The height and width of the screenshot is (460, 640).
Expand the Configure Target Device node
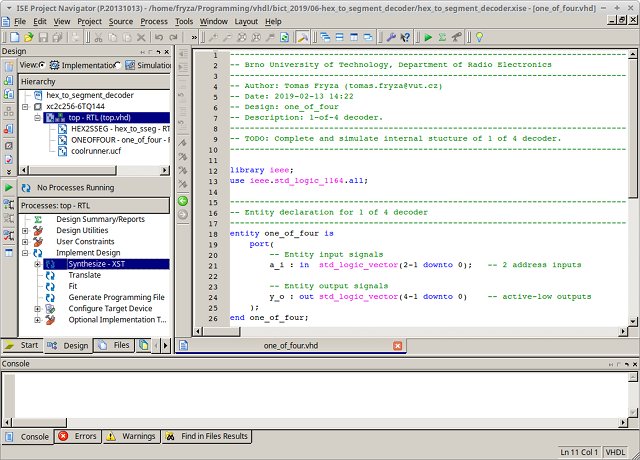point(37,309)
